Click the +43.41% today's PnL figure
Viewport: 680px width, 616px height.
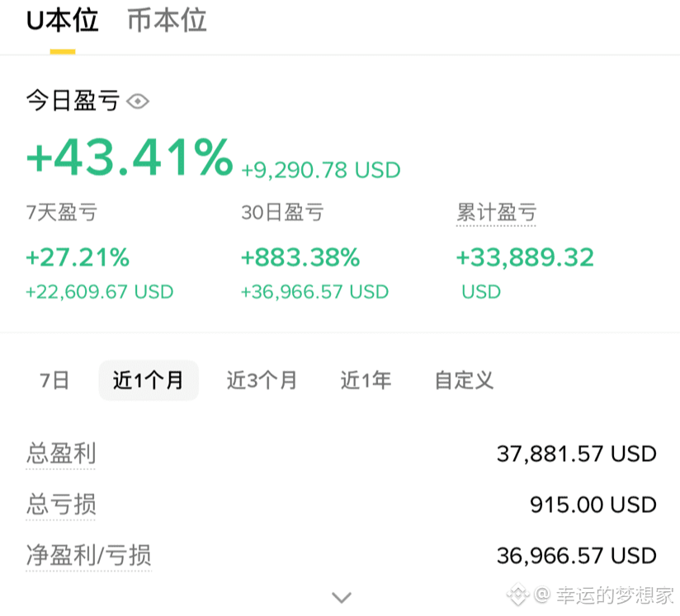pos(130,157)
